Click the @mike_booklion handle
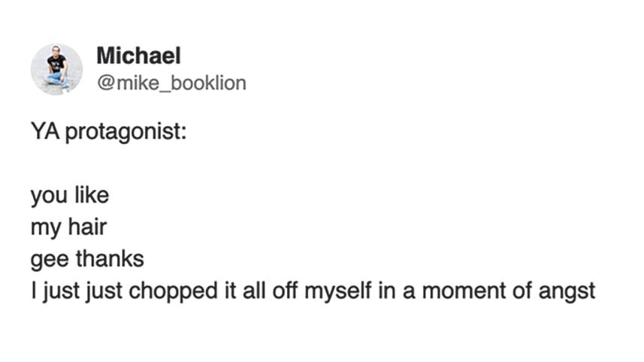Viewport: 644px width, 362px height. (171, 83)
